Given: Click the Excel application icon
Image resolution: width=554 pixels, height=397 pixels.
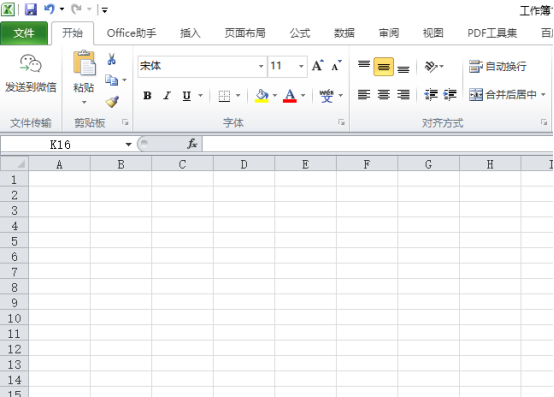Looking at the screenshot, I should click(x=8, y=10).
